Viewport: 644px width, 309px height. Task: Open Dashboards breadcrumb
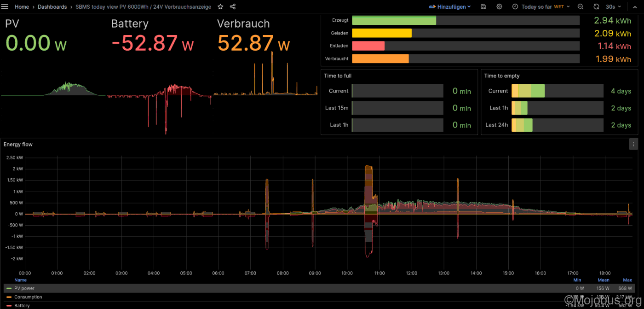tap(52, 7)
